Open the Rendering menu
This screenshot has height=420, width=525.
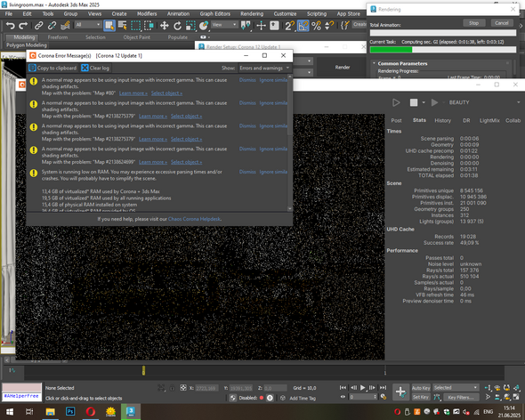point(252,13)
